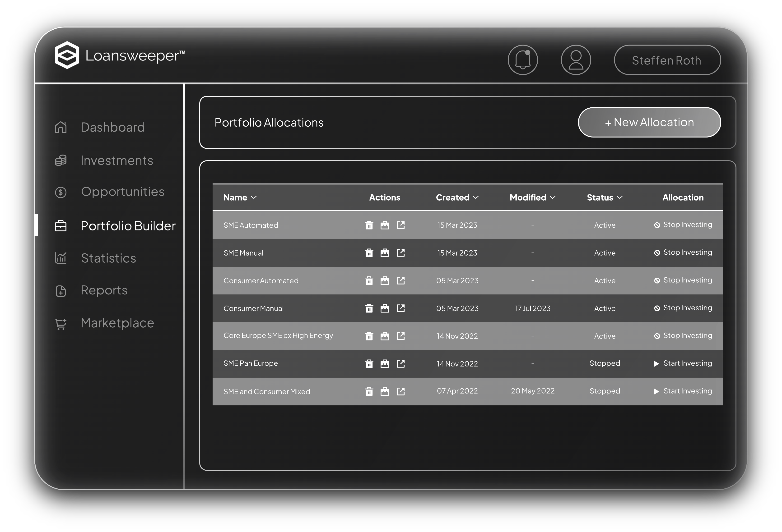Open Core Europe SME external link icon

(x=400, y=336)
